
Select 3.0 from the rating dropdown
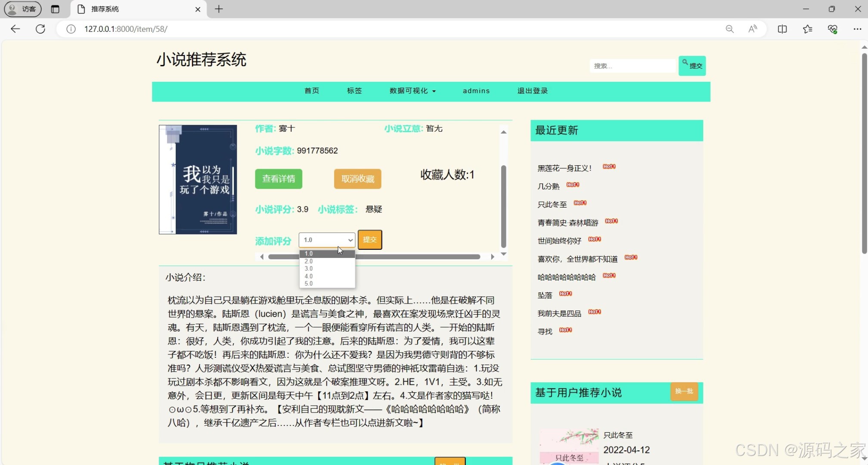pos(308,268)
